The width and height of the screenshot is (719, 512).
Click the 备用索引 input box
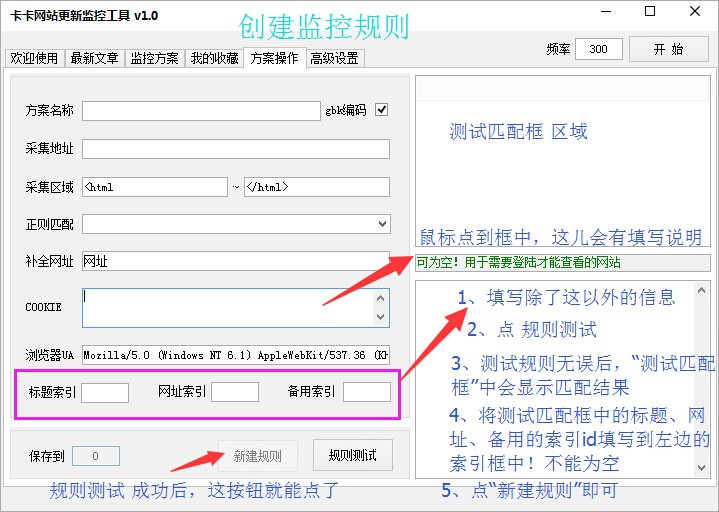click(367, 392)
